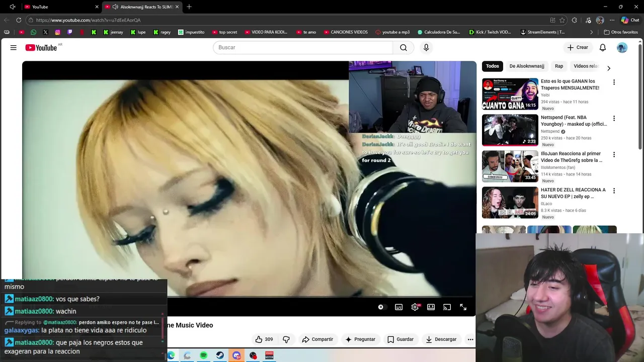Open the impuestito bookmark

191,32
